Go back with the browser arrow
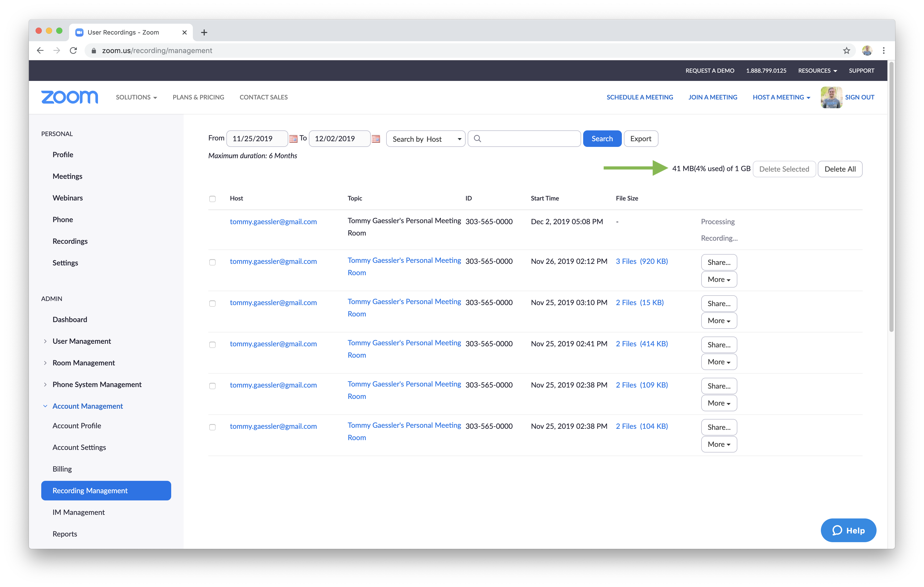The height and width of the screenshot is (587, 924). coord(40,51)
